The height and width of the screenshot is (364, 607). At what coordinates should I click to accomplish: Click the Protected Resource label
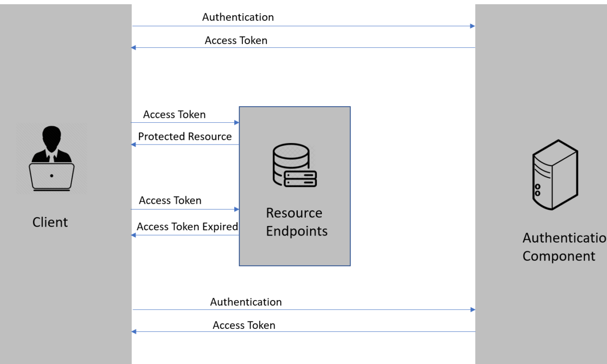tap(185, 136)
